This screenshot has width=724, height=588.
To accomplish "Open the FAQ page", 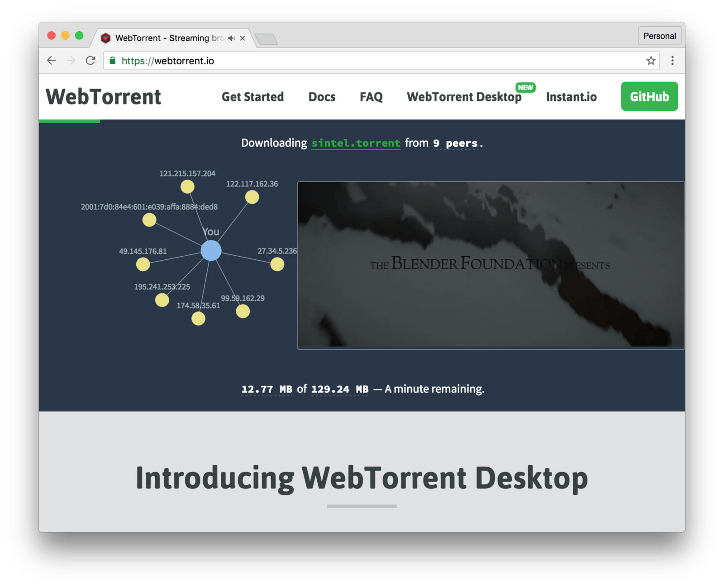I will coord(371,97).
